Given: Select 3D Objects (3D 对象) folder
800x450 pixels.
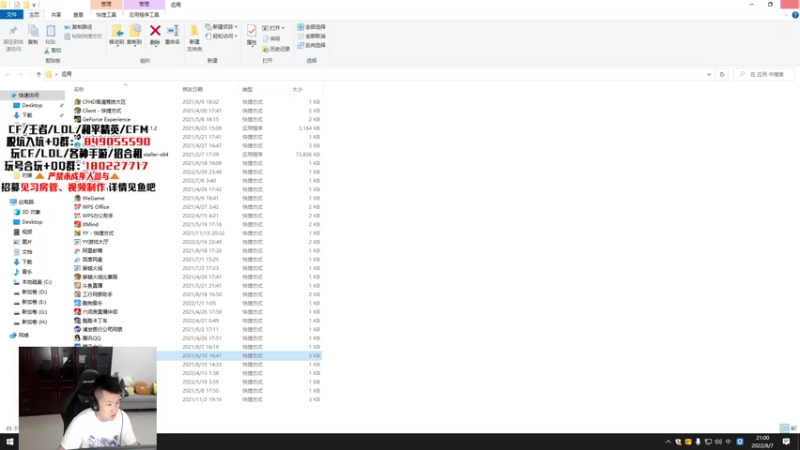Looking at the screenshot, I should [31, 212].
